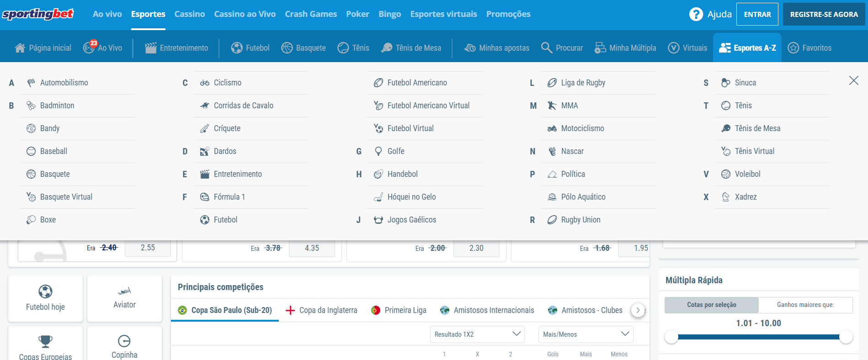Screen dimensions: 868x360
Task: Click the right slider handle at 10.00
Action: click(x=846, y=337)
